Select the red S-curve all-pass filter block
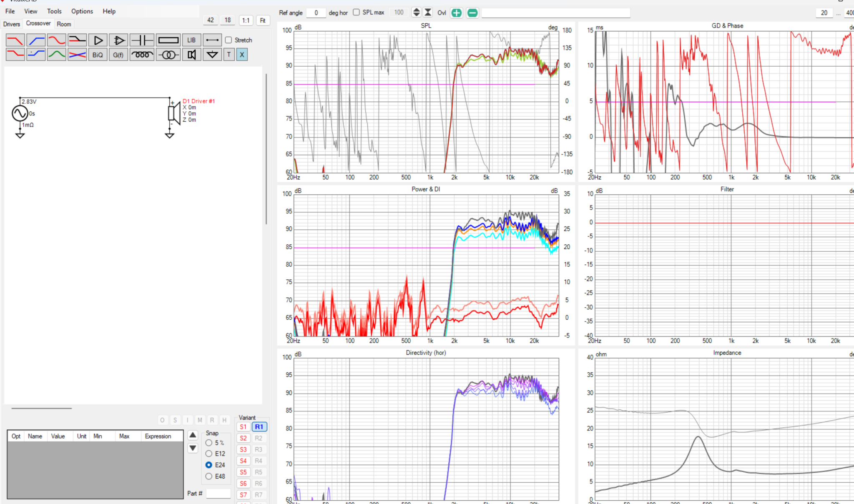The image size is (854, 504). [x=57, y=40]
